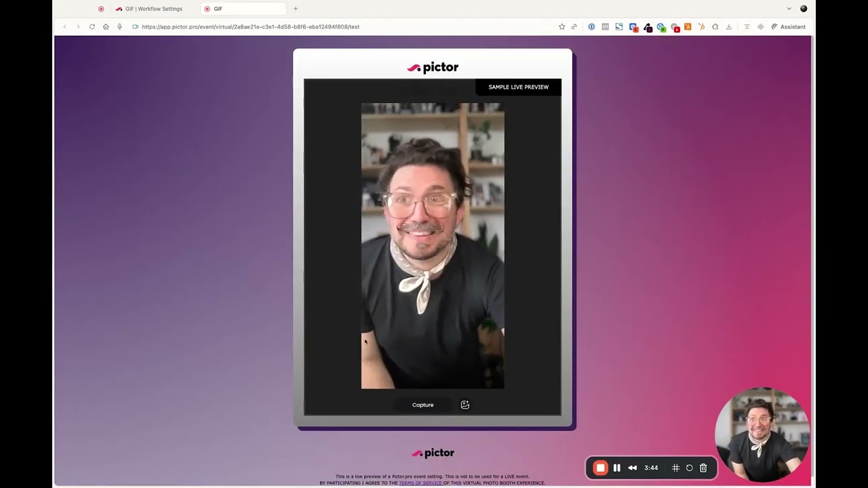
Task: Open the dotted grid effects icon in recorder bar
Action: coord(675,468)
